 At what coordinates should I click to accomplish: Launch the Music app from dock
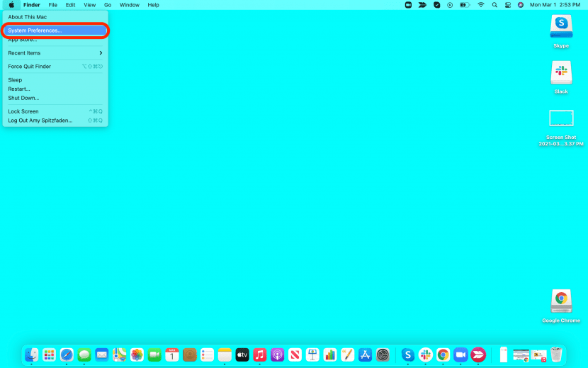[260, 355]
